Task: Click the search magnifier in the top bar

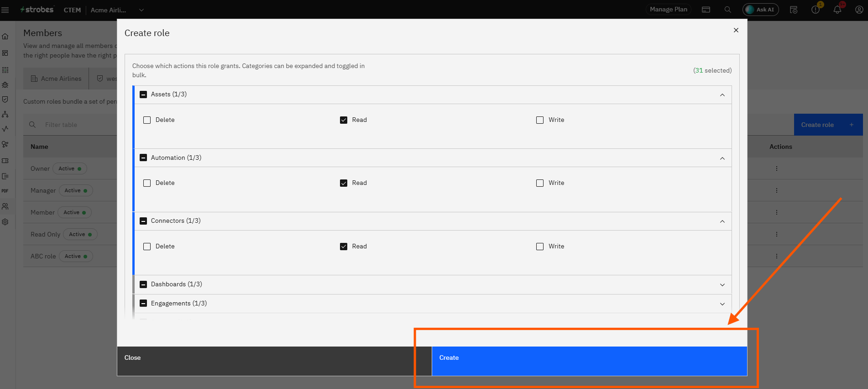Action: click(x=728, y=10)
